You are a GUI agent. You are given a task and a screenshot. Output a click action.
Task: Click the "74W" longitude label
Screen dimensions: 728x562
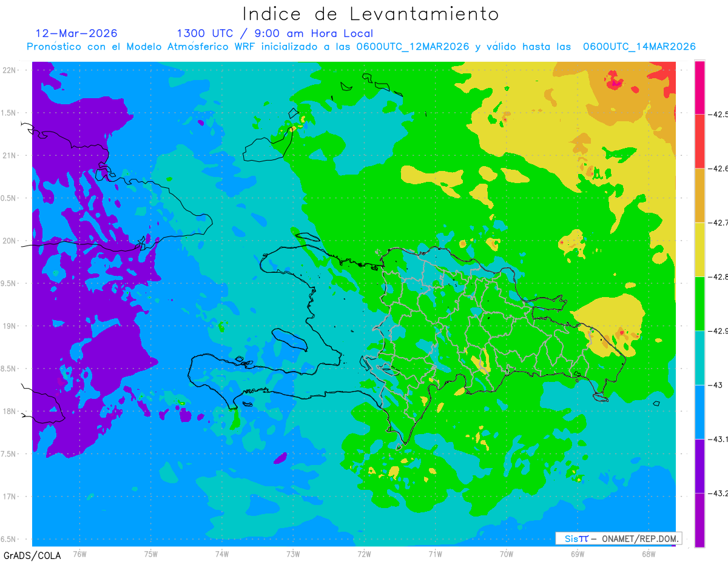pos(222,554)
